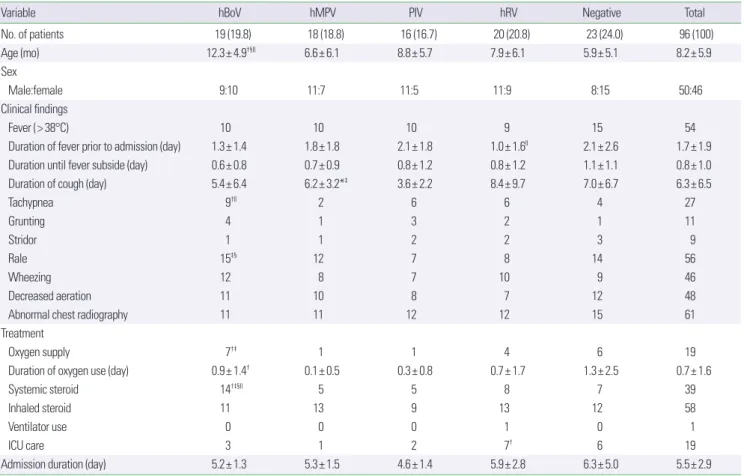Select the 'Oxygen supply' row label
Screen dimensions: 744x476
tap(39, 352)
